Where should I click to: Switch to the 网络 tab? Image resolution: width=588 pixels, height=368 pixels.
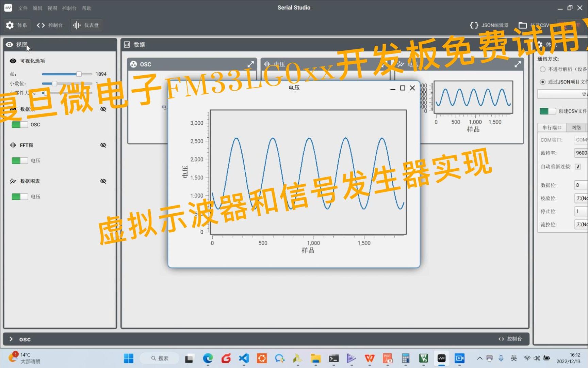click(x=576, y=127)
